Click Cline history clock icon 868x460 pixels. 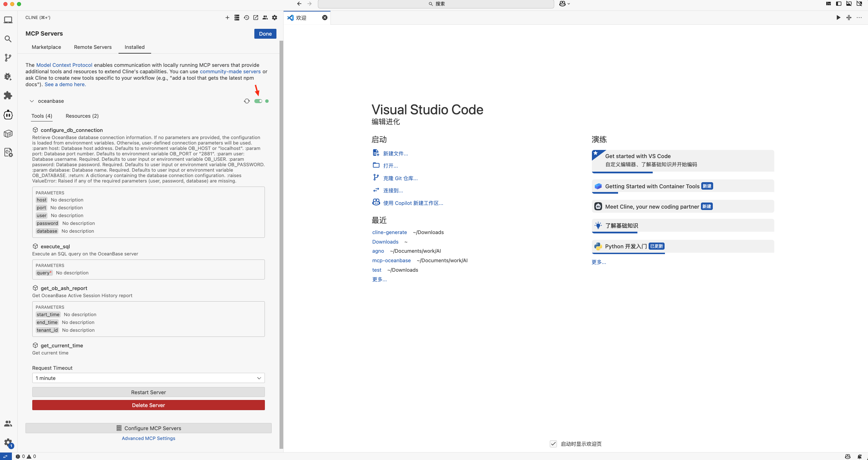point(246,18)
